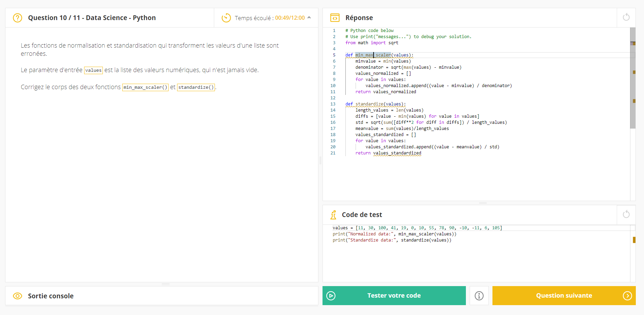Open the info button next to Tester
This screenshot has width=644, height=315.
(479, 296)
